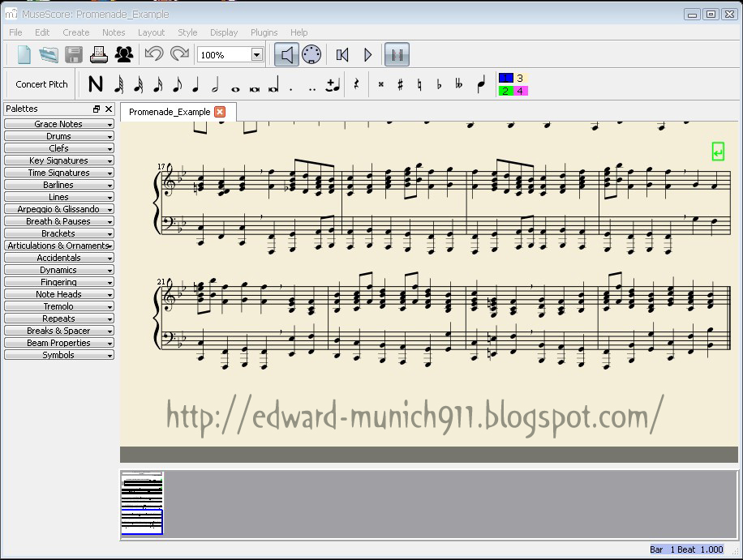Open the File menu
The height and width of the screenshot is (560, 743).
tap(15, 32)
